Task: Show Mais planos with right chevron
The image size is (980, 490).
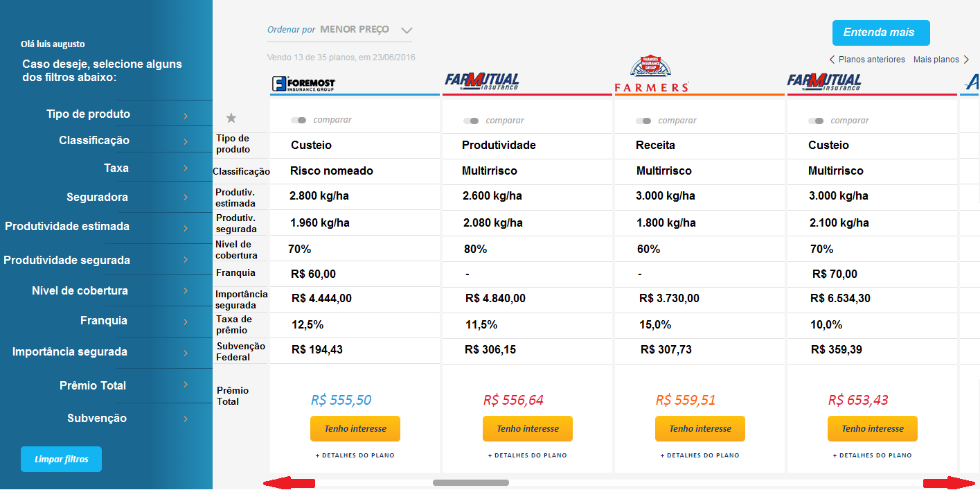Action: [x=941, y=60]
